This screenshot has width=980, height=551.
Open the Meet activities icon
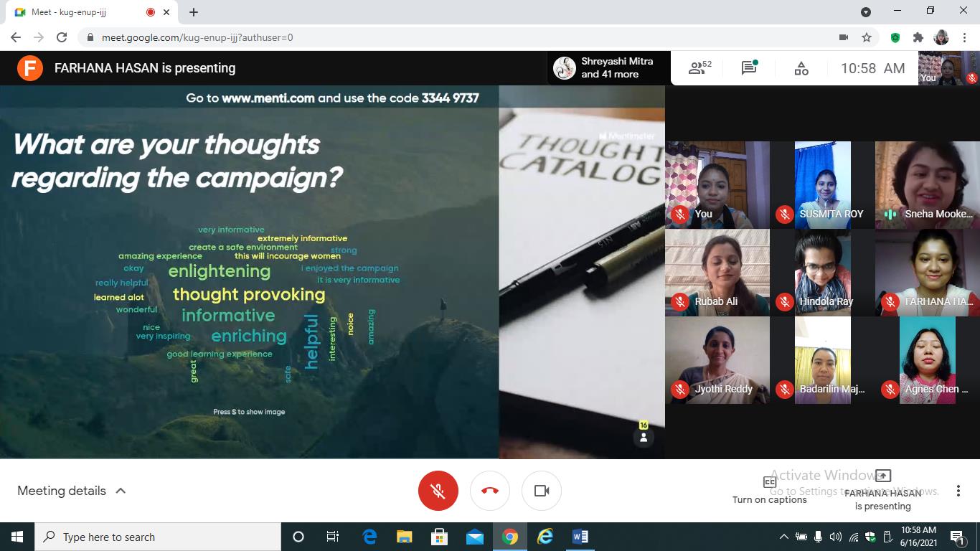point(801,68)
